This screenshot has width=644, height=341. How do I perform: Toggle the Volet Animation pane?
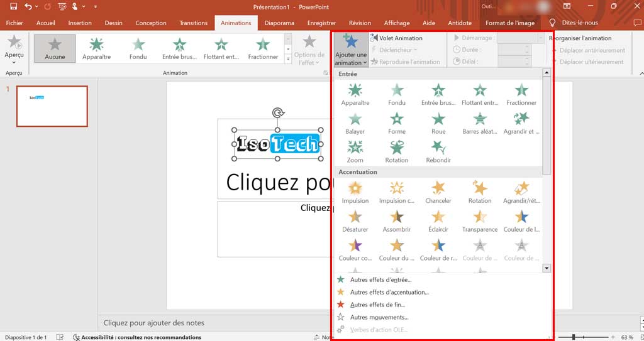(x=396, y=38)
